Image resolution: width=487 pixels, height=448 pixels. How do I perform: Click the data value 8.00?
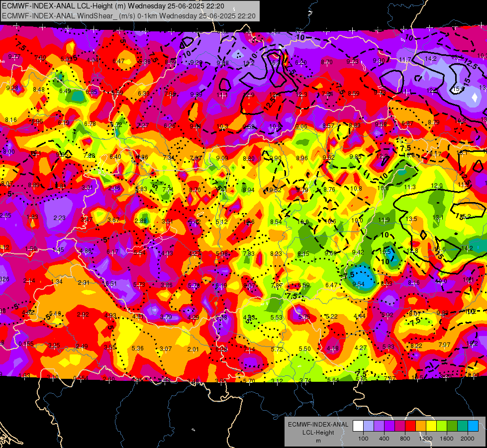pos(8,152)
